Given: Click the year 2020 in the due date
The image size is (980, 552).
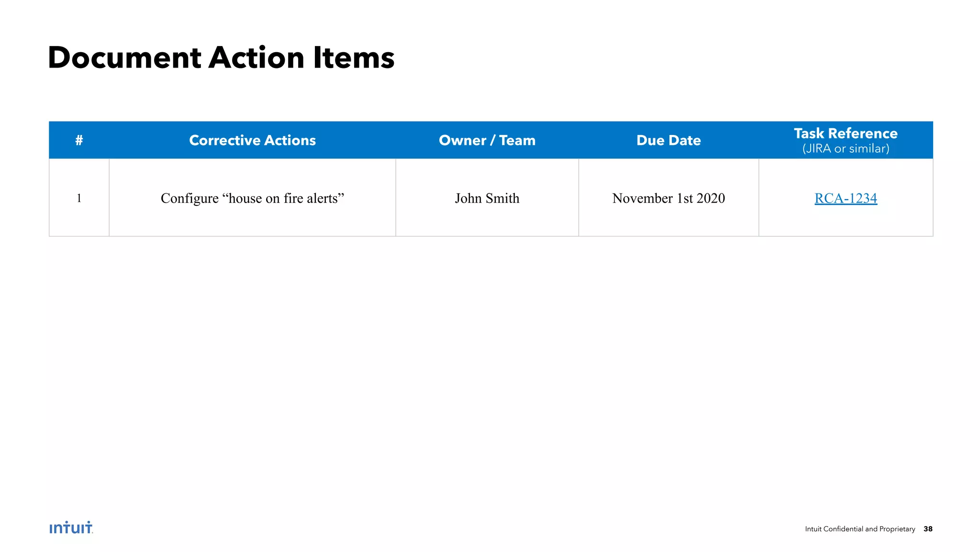Looking at the screenshot, I should [711, 198].
